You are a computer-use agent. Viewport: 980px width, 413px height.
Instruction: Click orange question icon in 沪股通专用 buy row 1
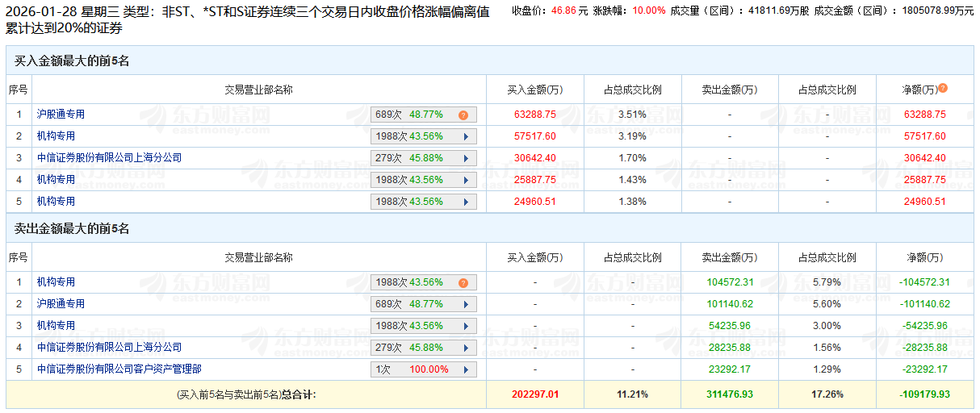(x=463, y=115)
